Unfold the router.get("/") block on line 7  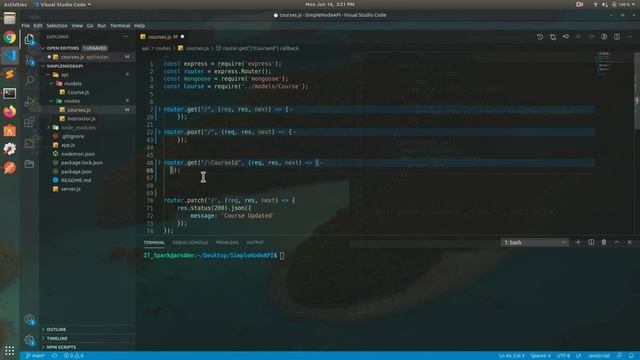click(x=160, y=109)
